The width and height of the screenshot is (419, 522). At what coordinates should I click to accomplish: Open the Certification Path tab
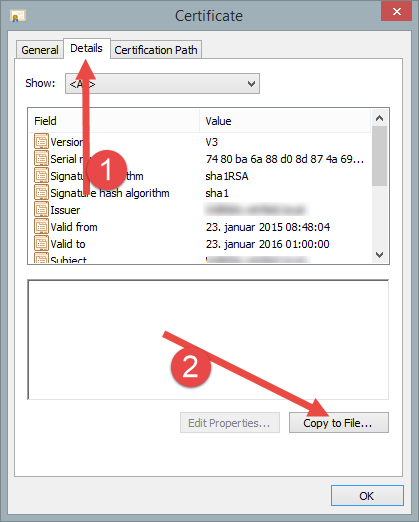(156, 50)
